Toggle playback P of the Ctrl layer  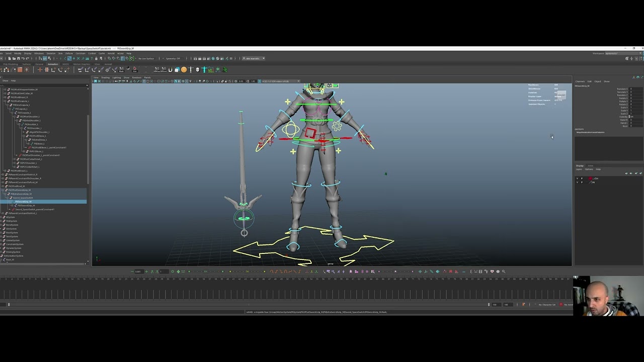[x=582, y=178]
